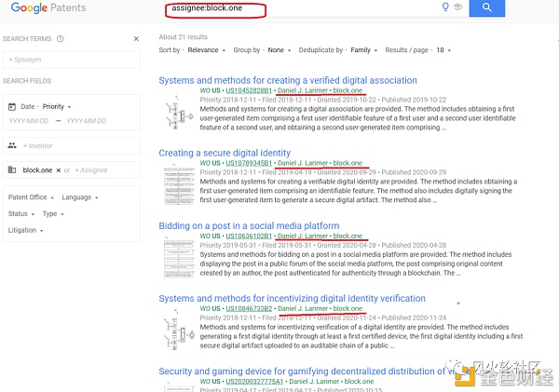Click the block.one assignee chip text

[x=37, y=170]
